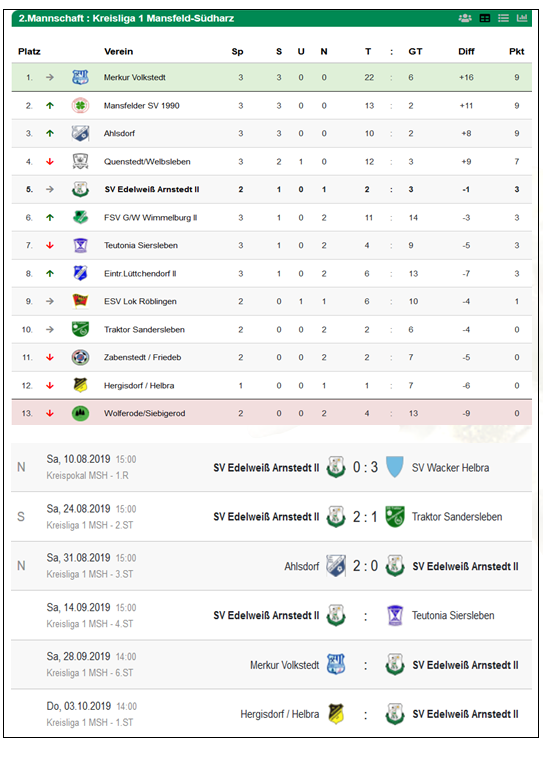Screen dimensions: 552x782
Task: Click the ESV Lok Röblingen crest
Action: pyautogui.click(x=80, y=301)
